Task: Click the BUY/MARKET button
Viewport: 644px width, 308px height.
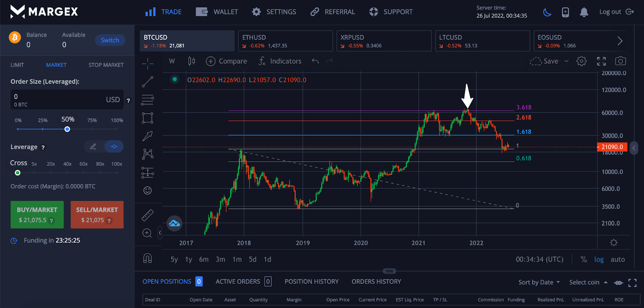Action: 37,214
